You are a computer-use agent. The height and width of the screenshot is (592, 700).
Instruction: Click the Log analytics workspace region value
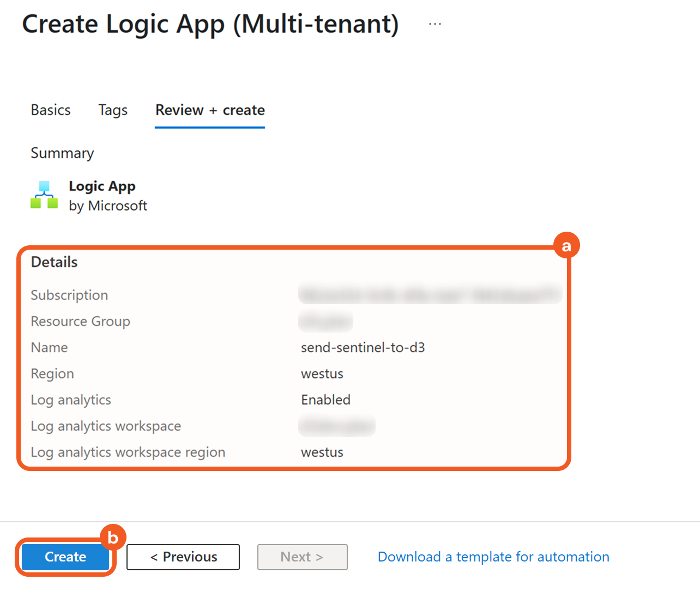[x=322, y=452]
